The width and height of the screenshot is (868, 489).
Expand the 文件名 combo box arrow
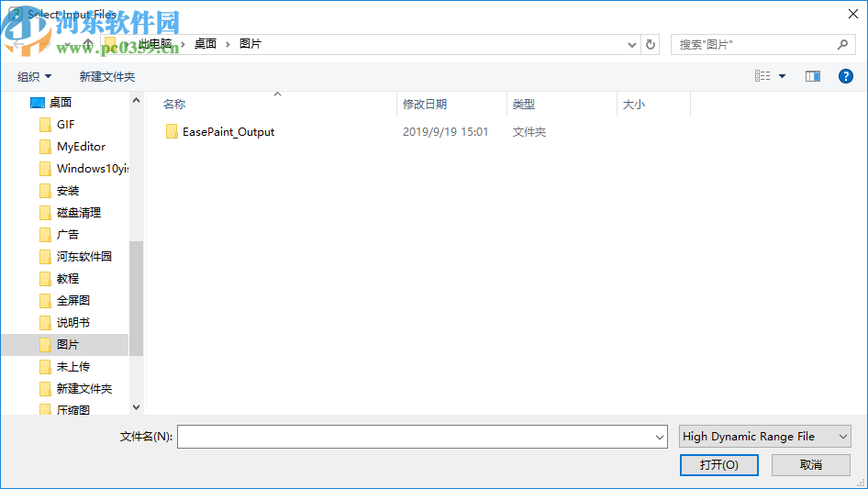660,437
